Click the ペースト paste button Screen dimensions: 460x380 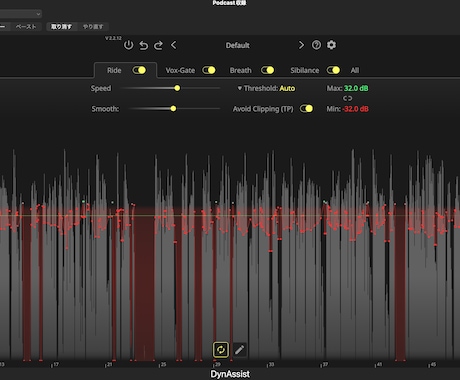[26, 27]
